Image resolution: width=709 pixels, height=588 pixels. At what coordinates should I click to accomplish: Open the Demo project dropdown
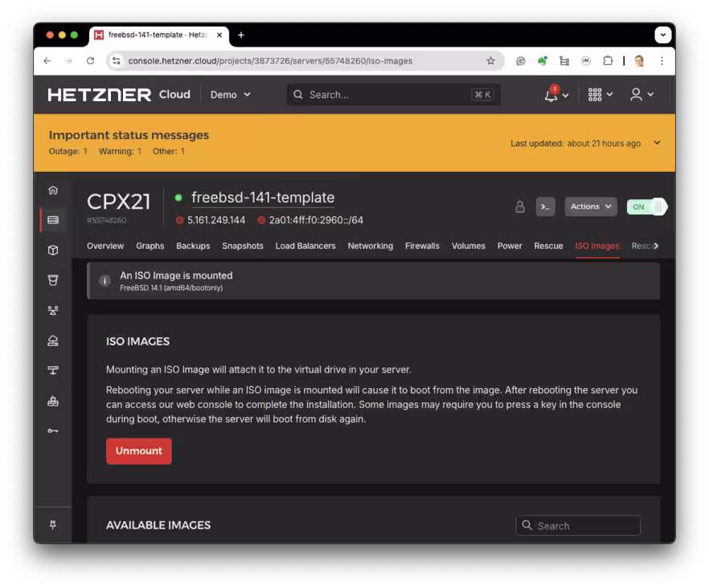(x=230, y=95)
